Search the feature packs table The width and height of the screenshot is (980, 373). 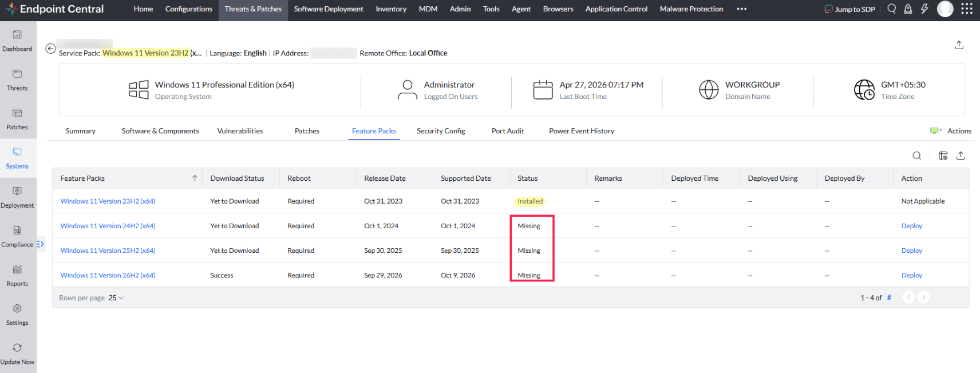[917, 156]
